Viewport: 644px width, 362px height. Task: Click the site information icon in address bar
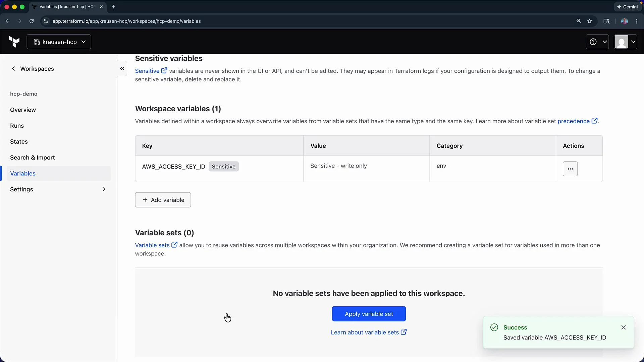tap(46, 21)
